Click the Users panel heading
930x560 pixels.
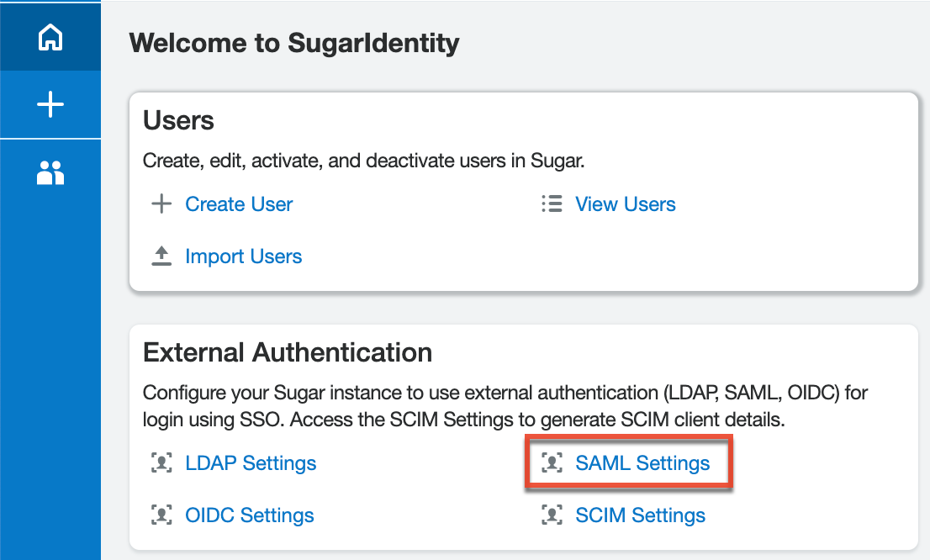tap(178, 120)
